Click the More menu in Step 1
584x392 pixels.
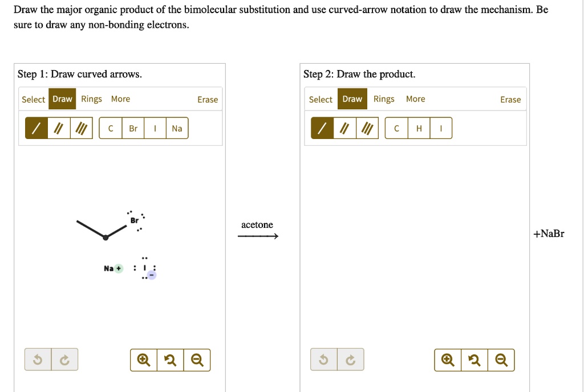pyautogui.click(x=120, y=99)
